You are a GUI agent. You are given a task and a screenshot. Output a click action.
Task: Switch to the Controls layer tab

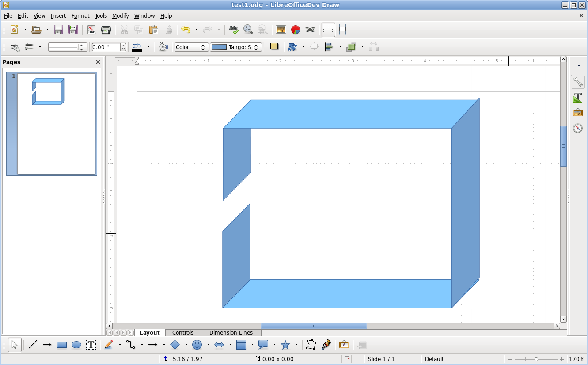(x=183, y=333)
